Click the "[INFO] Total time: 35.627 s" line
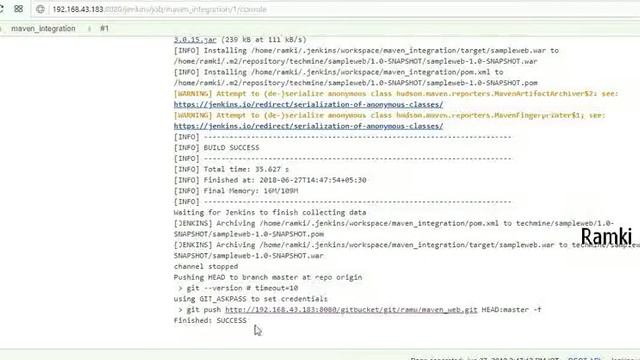 point(231,169)
